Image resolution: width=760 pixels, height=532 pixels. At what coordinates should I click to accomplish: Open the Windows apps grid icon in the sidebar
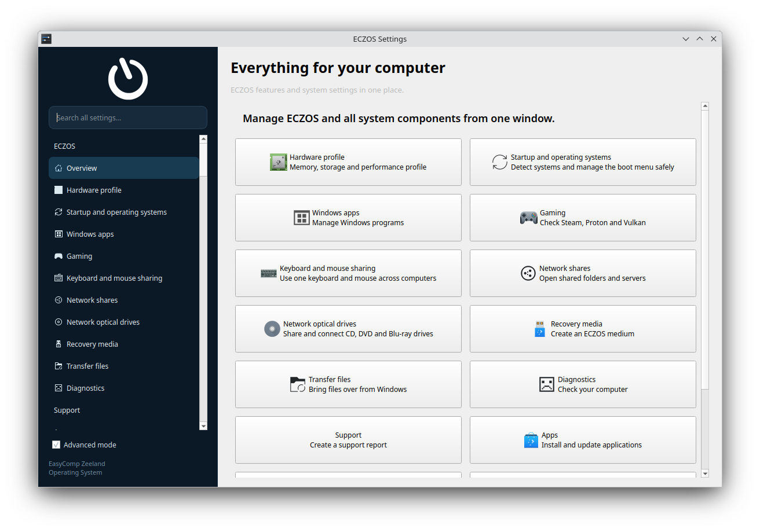[58, 234]
